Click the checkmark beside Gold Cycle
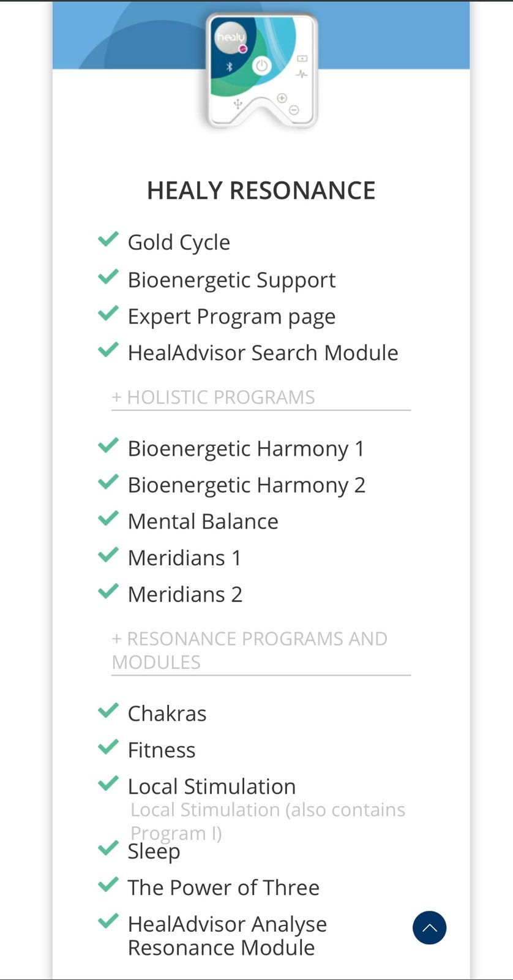Screen dimensions: 513x980 point(108,239)
